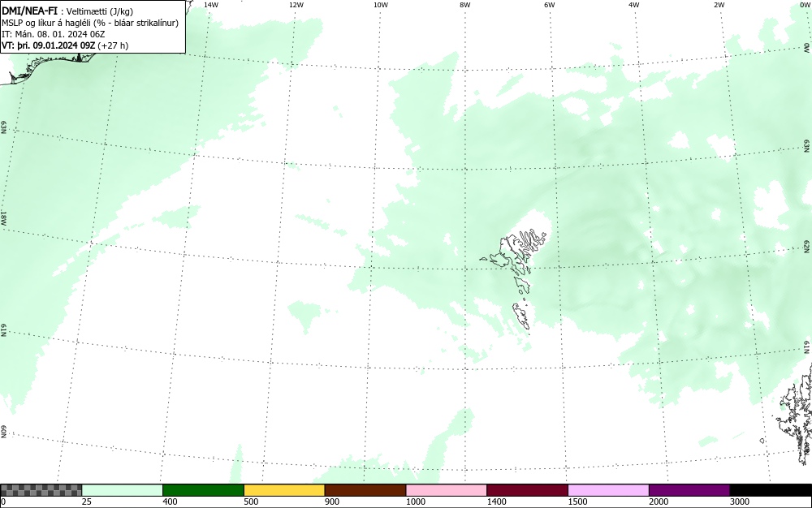The width and height of the screenshot is (812, 508).
Task: Click the '14W' longitude label
Action: coord(211,5)
